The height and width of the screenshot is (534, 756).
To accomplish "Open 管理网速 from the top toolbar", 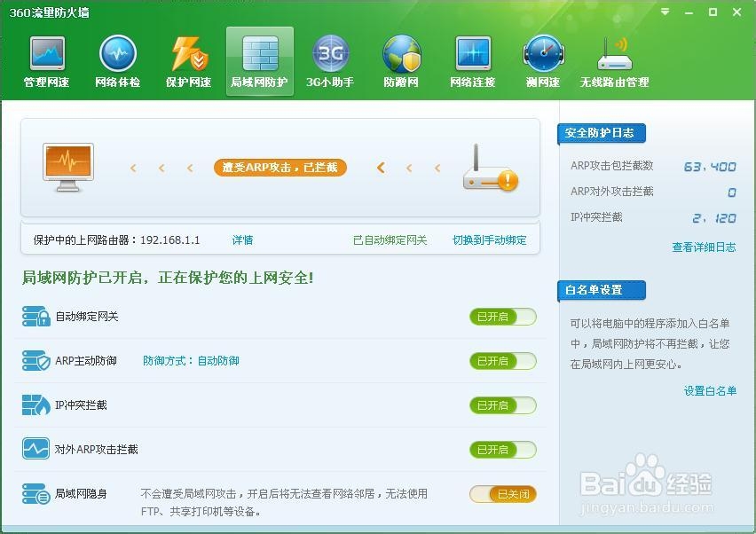I will [x=47, y=62].
